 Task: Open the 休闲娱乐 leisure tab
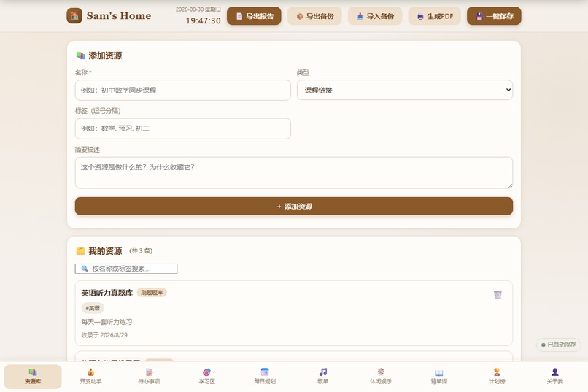coord(381,376)
